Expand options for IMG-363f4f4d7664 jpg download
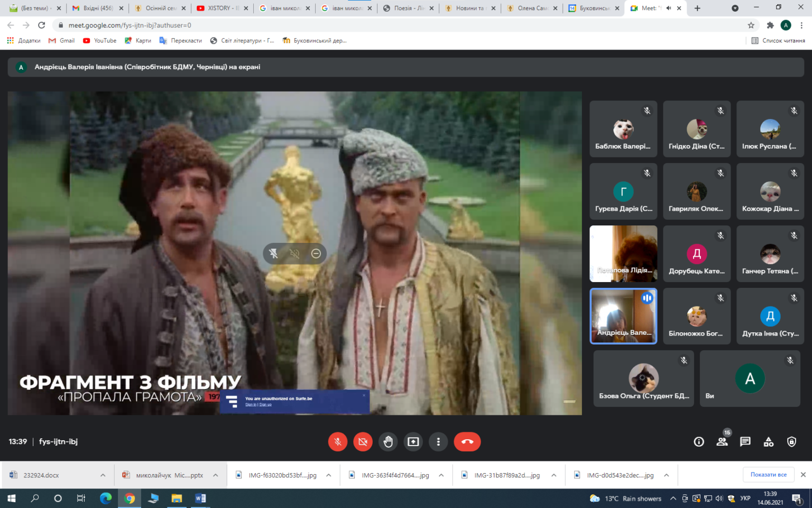812x508 pixels. coord(441,475)
